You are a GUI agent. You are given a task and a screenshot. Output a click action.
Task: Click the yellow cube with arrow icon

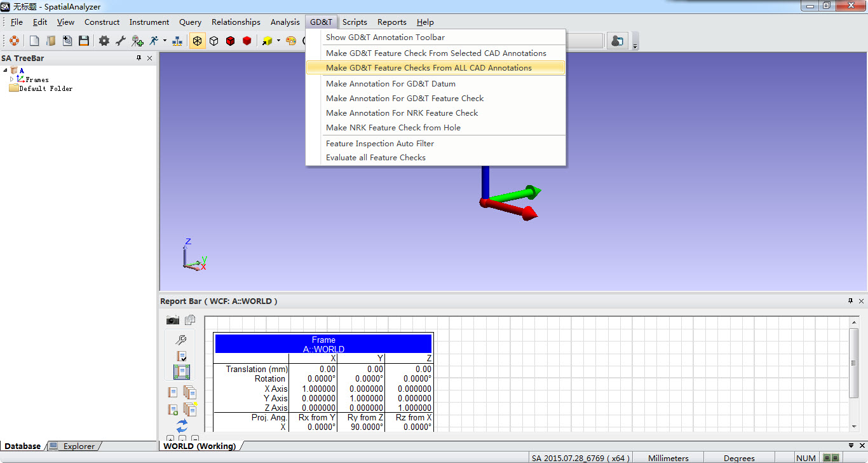(268, 41)
